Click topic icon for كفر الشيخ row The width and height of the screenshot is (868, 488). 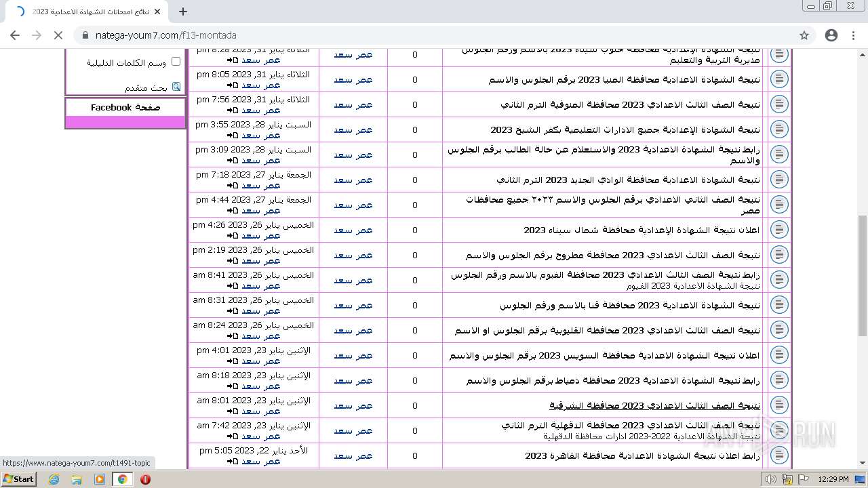779,129
